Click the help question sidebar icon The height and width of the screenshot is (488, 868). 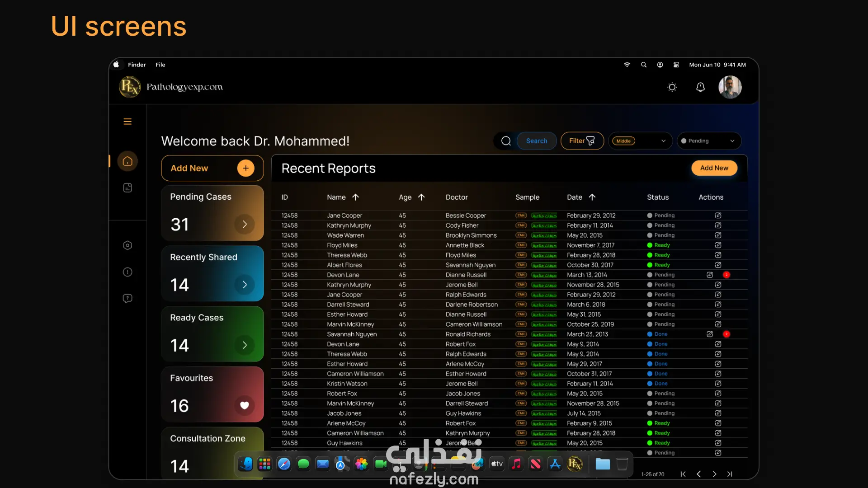[127, 298]
